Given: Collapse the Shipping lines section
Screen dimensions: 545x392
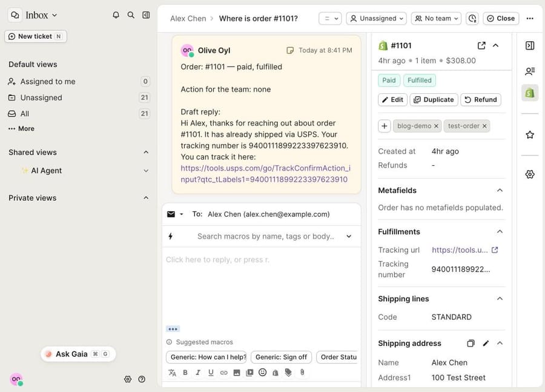Looking at the screenshot, I should 500,299.
